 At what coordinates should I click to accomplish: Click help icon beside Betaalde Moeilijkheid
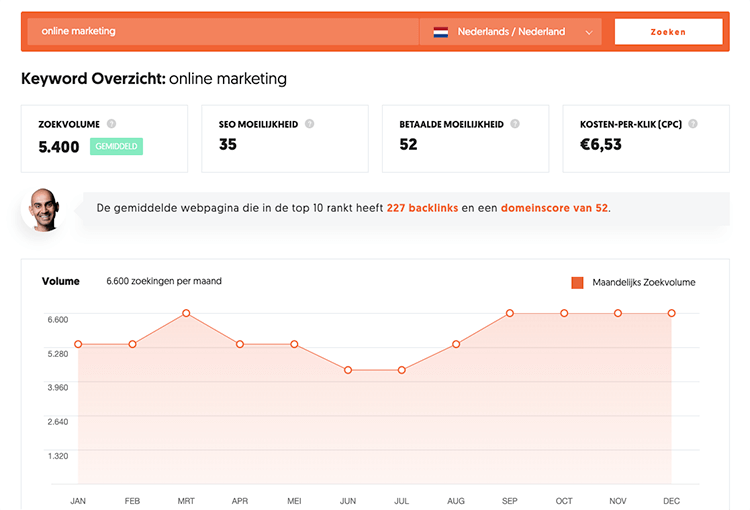[514, 124]
